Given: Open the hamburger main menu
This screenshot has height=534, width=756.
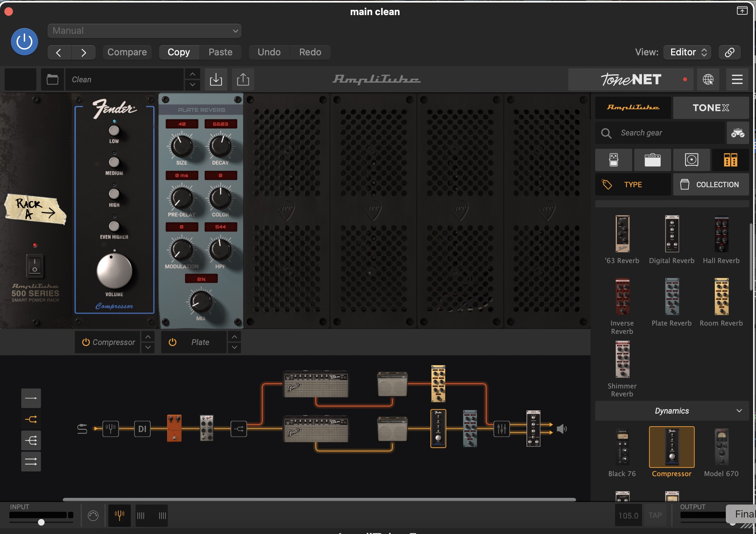Looking at the screenshot, I should [737, 79].
